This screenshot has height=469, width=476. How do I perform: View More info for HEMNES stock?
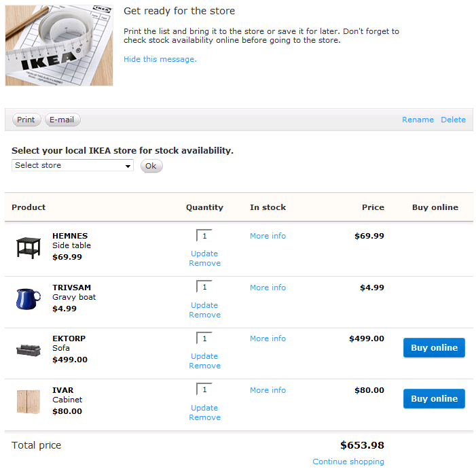point(268,236)
